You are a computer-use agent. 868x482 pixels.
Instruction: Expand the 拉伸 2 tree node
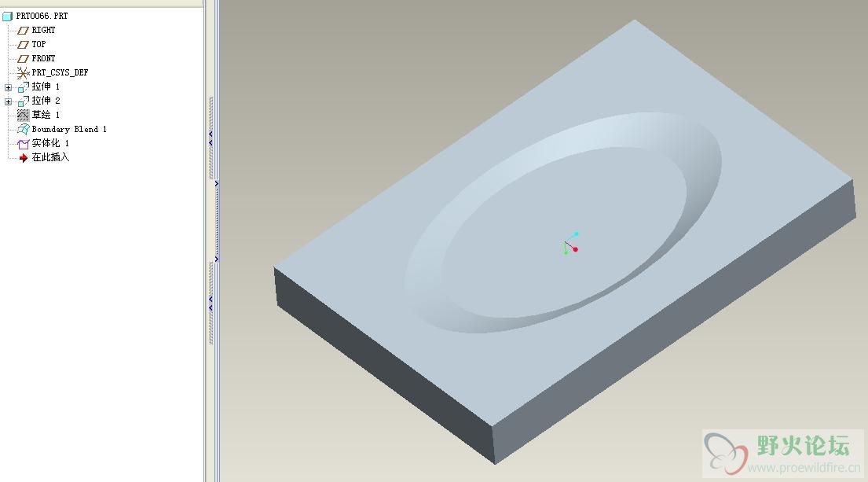(x=8, y=101)
